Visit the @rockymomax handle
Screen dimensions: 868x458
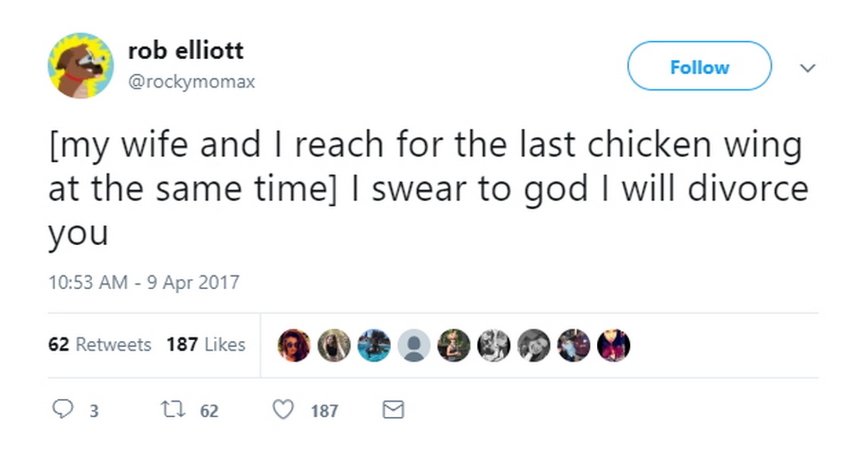192,81
